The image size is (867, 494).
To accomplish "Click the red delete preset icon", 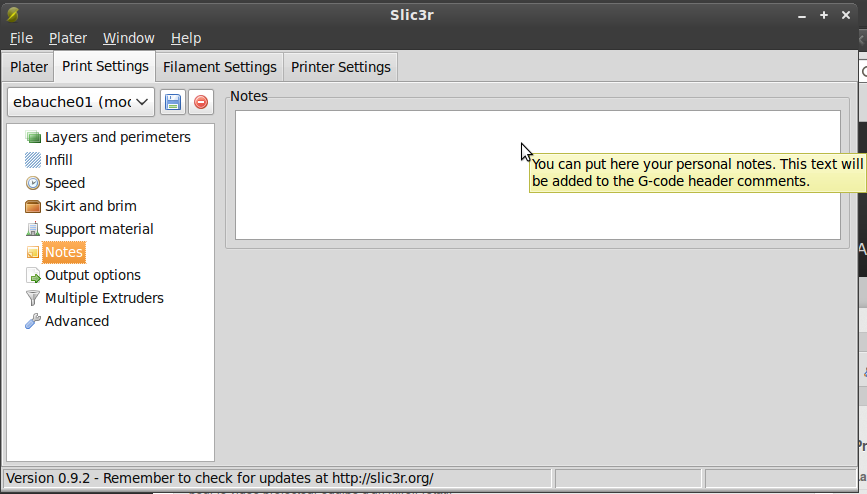I will 201,102.
